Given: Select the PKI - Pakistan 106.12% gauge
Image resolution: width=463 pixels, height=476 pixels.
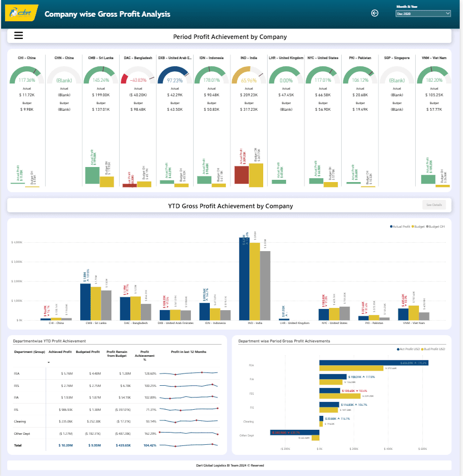Looking at the screenshot, I should click(360, 75).
